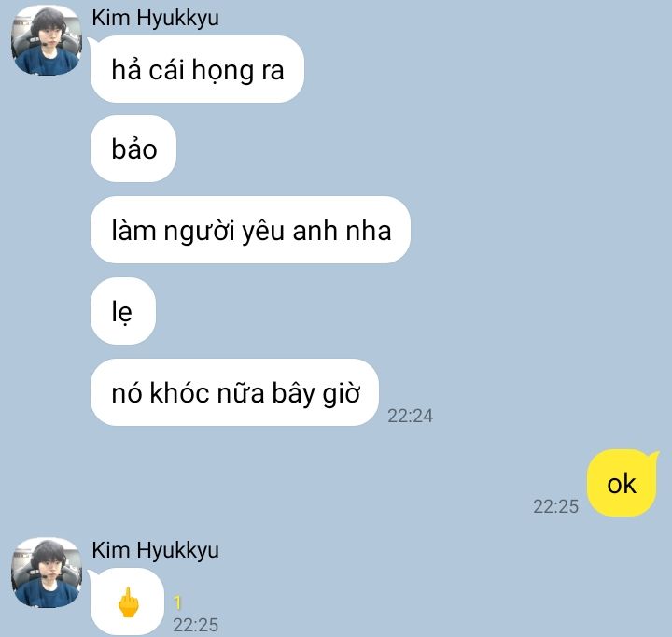Select the 'bảo' message bubble
The image size is (672, 637).
click(x=133, y=149)
